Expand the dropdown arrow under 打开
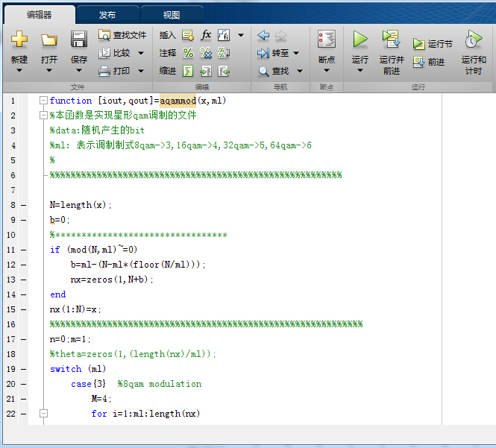 (x=49, y=71)
